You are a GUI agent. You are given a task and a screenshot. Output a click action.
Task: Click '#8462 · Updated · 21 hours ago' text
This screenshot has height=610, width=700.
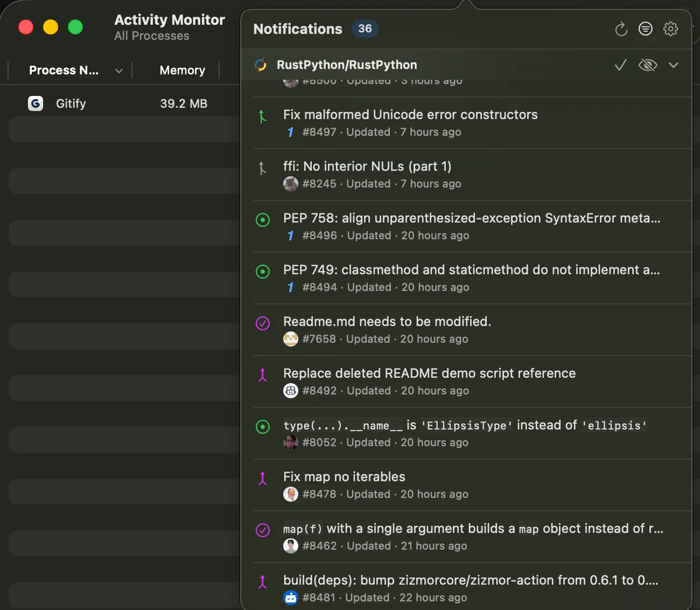pyautogui.click(x=385, y=546)
